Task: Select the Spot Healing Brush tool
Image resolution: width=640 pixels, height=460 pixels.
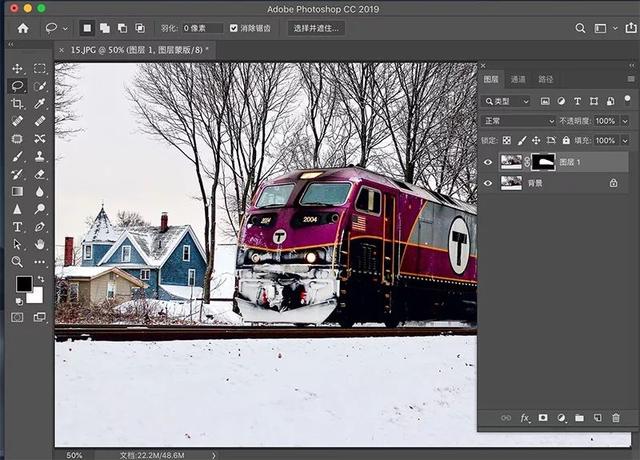Action: 17,121
